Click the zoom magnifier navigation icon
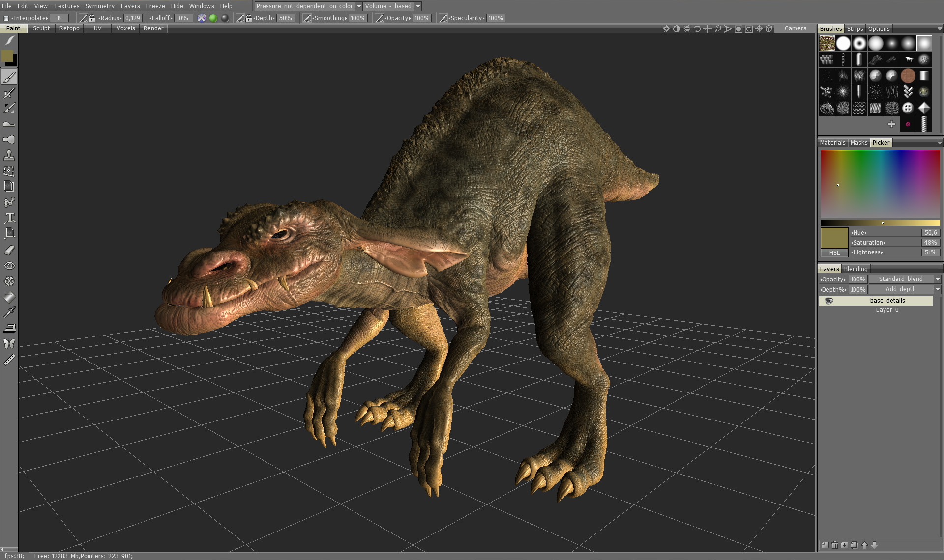 [x=718, y=29]
